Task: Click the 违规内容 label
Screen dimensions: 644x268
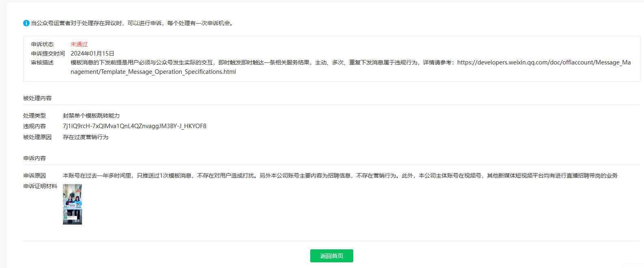Action: pos(35,126)
